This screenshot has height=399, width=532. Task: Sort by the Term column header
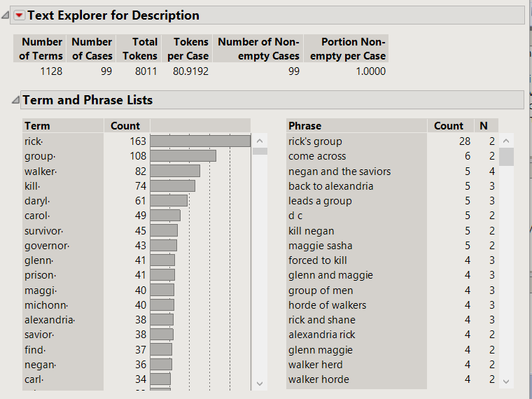click(x=37, y=126)
